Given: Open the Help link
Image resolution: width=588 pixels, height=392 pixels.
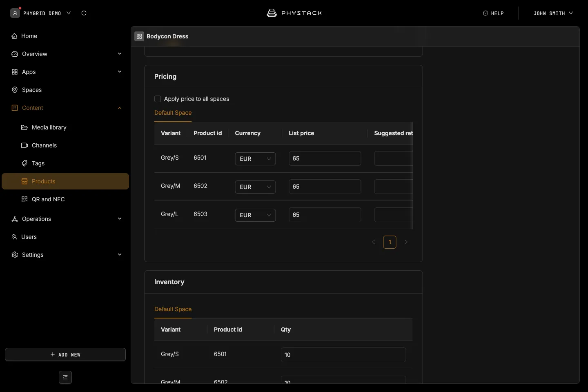Looking at the screenshot, I should [493, 13].
